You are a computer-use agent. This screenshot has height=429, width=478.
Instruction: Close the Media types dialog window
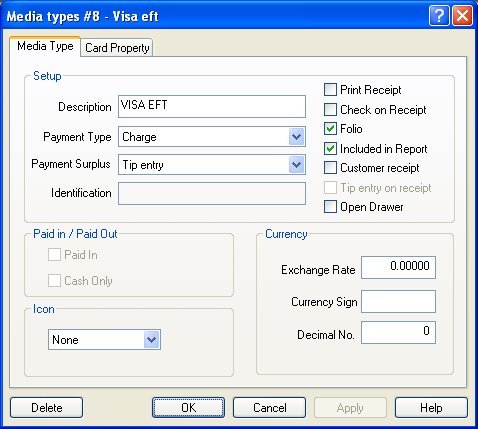pos(462,15)
